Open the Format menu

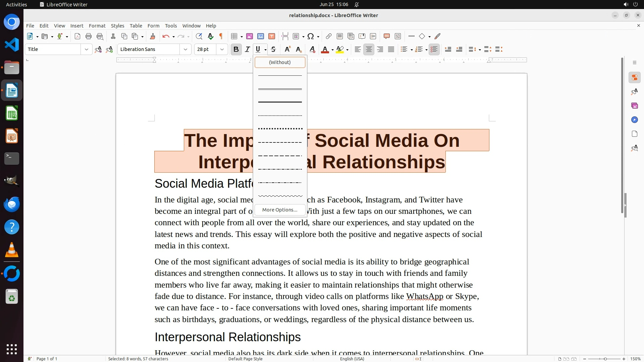click(x=97, y=26)
